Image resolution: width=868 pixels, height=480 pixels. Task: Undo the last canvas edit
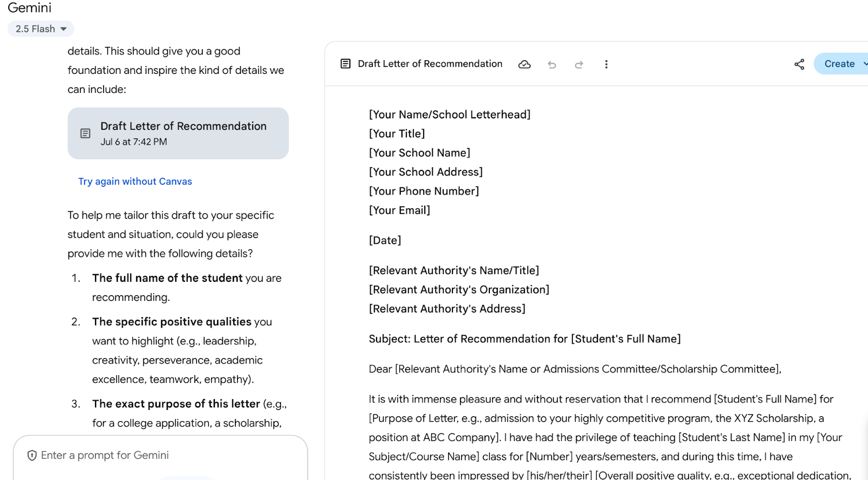(552, 65)
